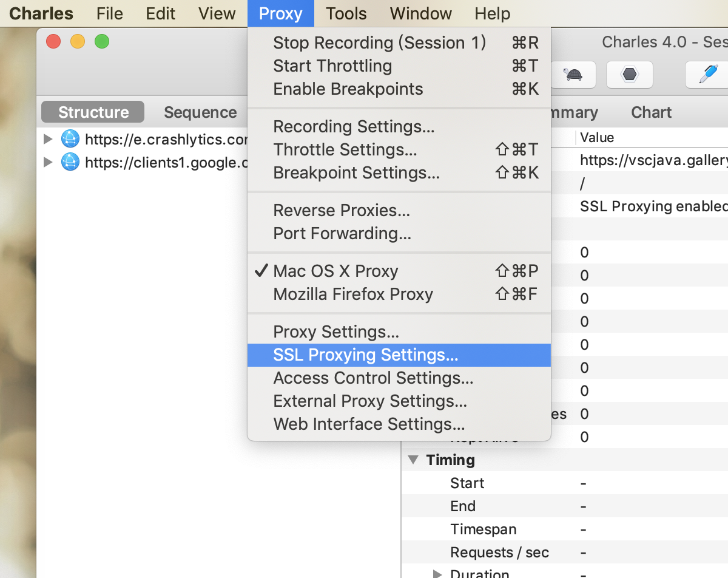The image size is (728, 578).
Task: Switch to the Chart tab
Action: click(x=651, y=112)
